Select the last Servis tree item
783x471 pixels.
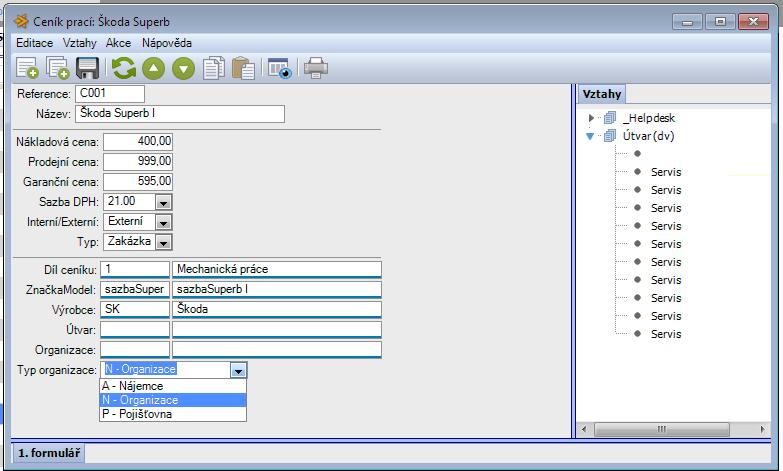pos(666,334)
